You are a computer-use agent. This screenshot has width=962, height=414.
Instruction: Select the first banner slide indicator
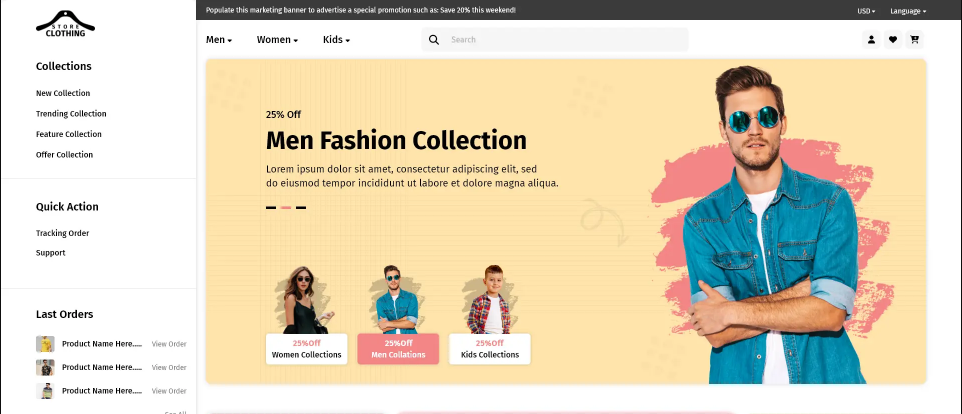click(271, 208)
